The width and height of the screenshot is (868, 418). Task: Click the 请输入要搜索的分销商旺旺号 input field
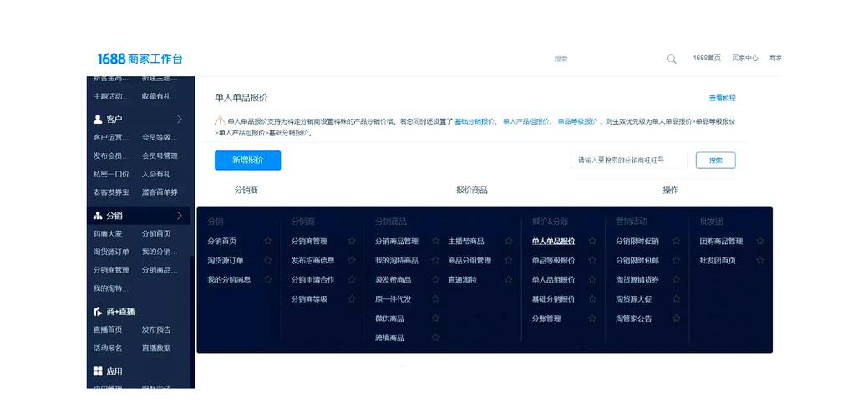(629, 160)
